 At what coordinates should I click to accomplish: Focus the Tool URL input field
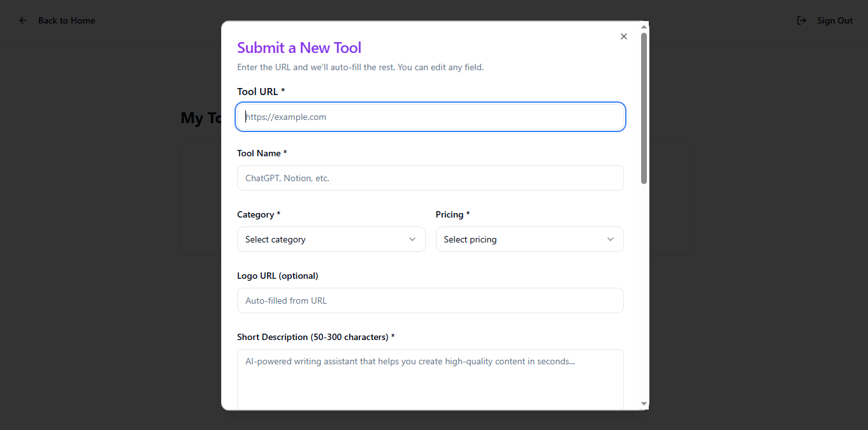[x=430, y=117]
